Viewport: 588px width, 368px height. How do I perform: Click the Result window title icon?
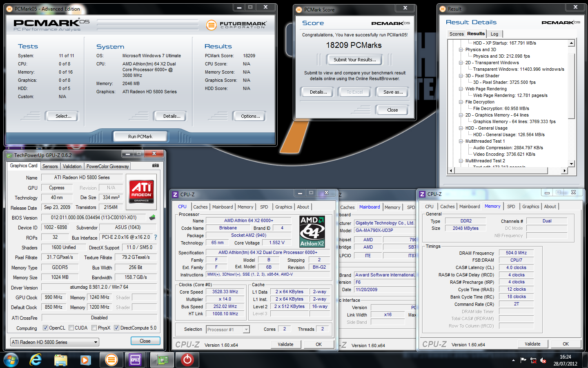coord(443,9)
